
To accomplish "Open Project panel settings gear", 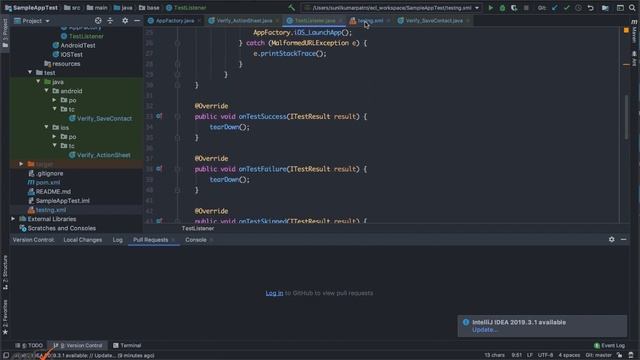I will [125, 20].
